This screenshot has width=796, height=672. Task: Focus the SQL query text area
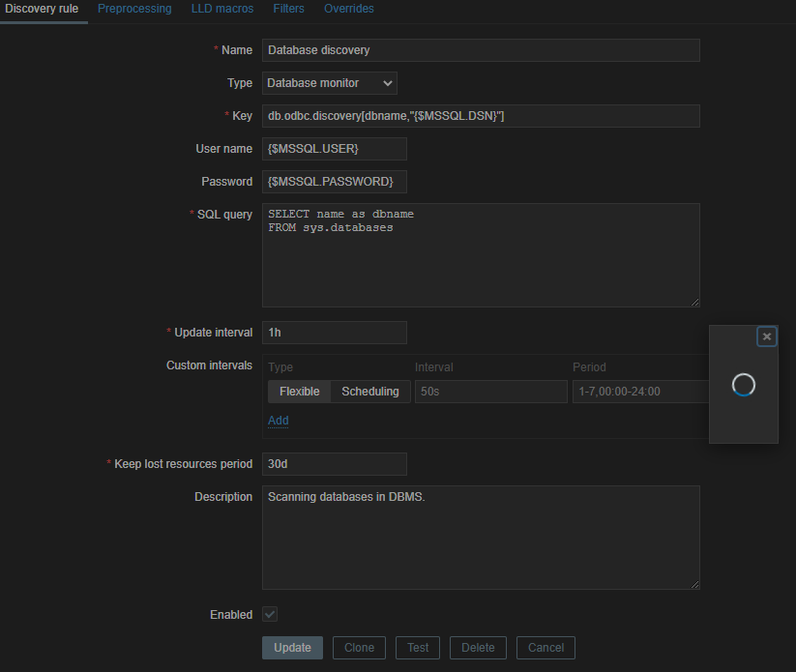[480, 255]
